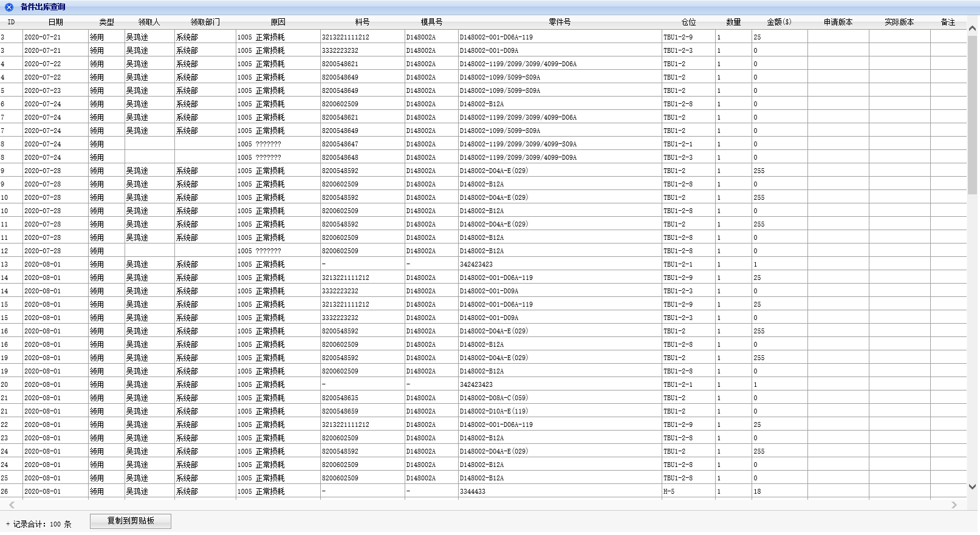Screen dimensions: 980x535
Task: Select the 金额($) column header
Action: (x=779, y=22)
